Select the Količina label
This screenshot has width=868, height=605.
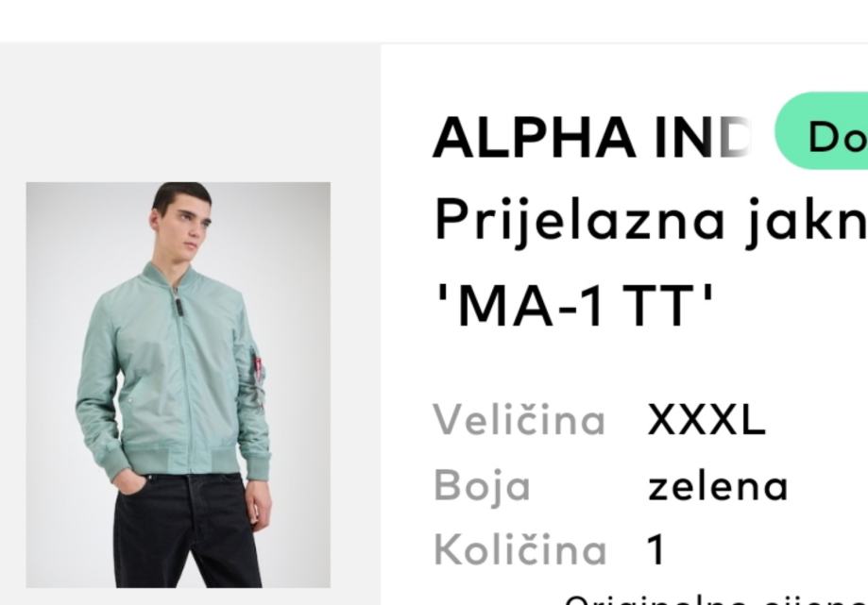[520, 550]
